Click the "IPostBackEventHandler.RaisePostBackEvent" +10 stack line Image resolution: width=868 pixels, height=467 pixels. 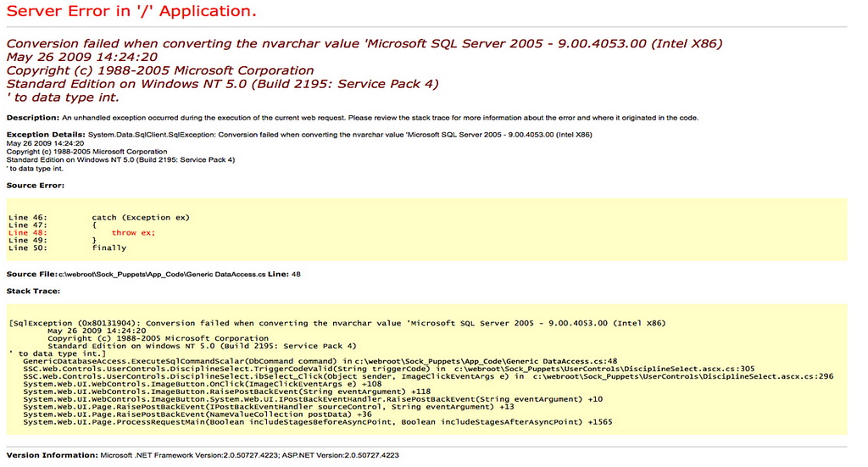pos(313,399)
